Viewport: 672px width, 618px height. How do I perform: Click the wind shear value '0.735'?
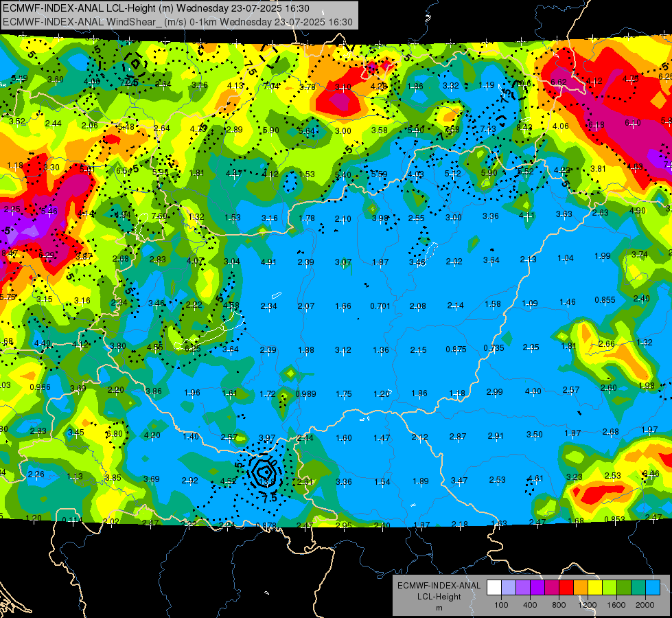494,348
